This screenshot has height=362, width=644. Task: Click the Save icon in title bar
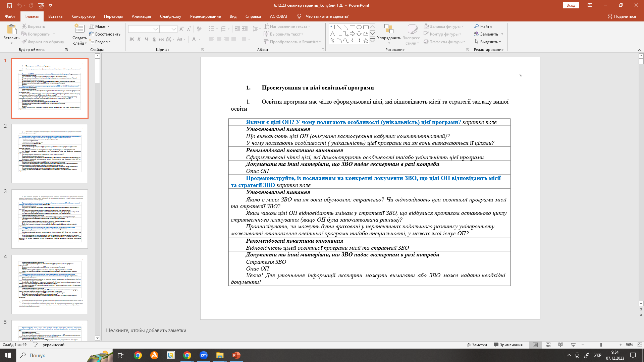(x=9, y=5)
